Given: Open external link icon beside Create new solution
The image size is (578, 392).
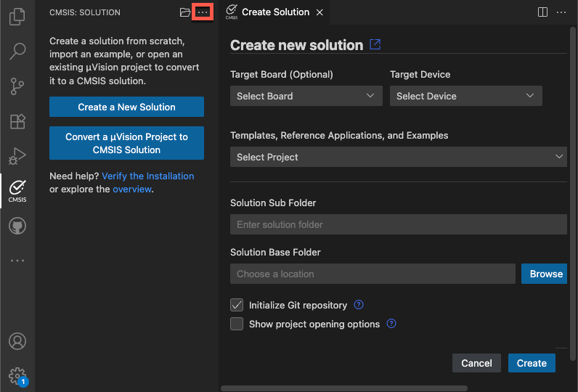Looking at the screenshot, I should (x=375, y=44).
